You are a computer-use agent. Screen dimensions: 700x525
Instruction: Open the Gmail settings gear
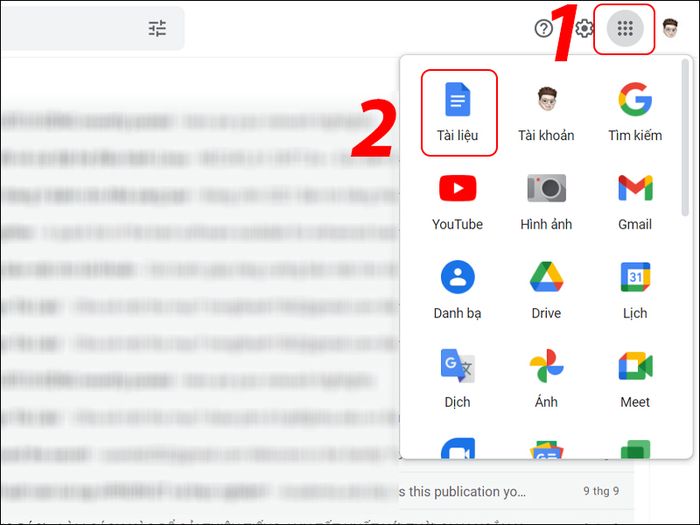tap(584, 29)
